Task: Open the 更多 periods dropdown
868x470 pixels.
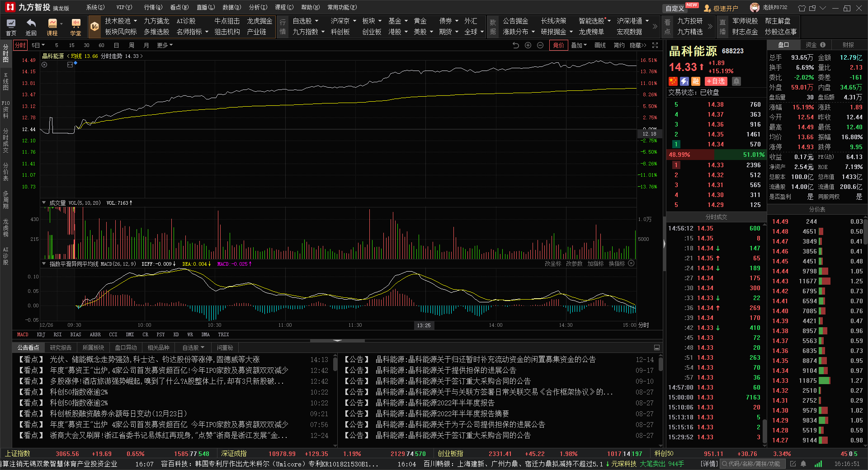Action: 165,45
